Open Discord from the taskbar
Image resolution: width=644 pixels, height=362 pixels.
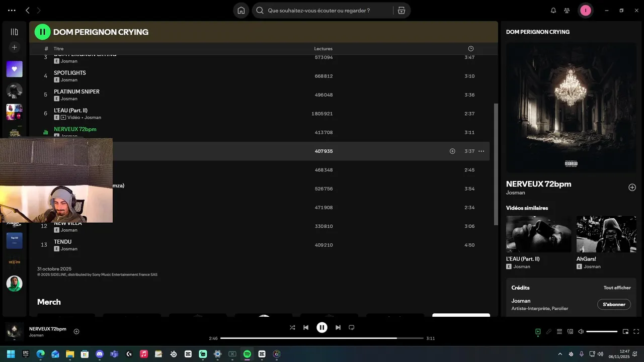[100, 354]
